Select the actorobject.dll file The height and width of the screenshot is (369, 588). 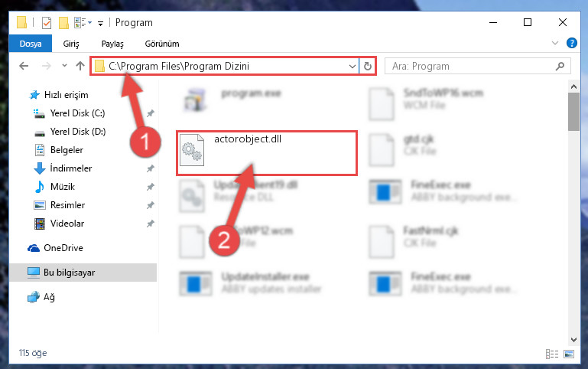tap(267, 153)
